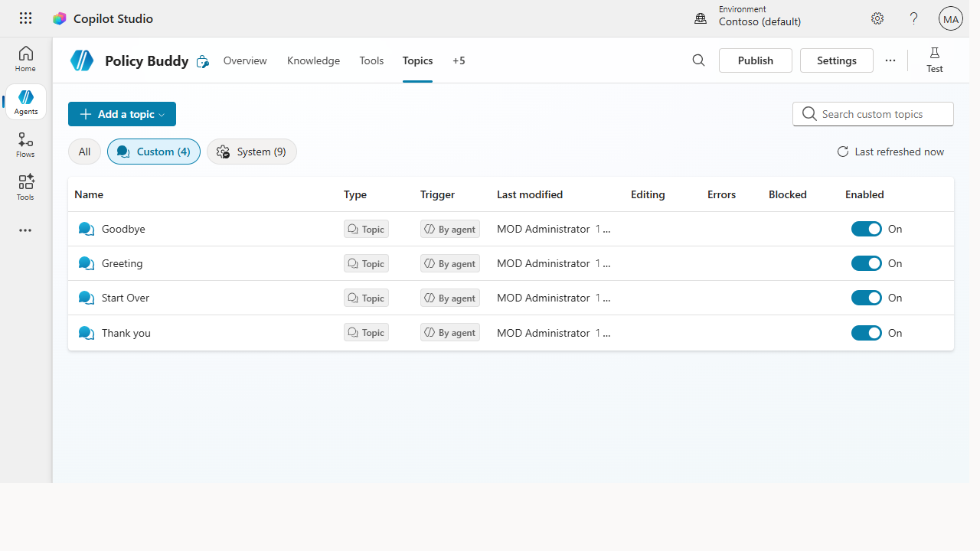Open the environment picker globe icon
The width and height of the screenshot is (980, 551).
pyautogui.click(x=701, y=18)
